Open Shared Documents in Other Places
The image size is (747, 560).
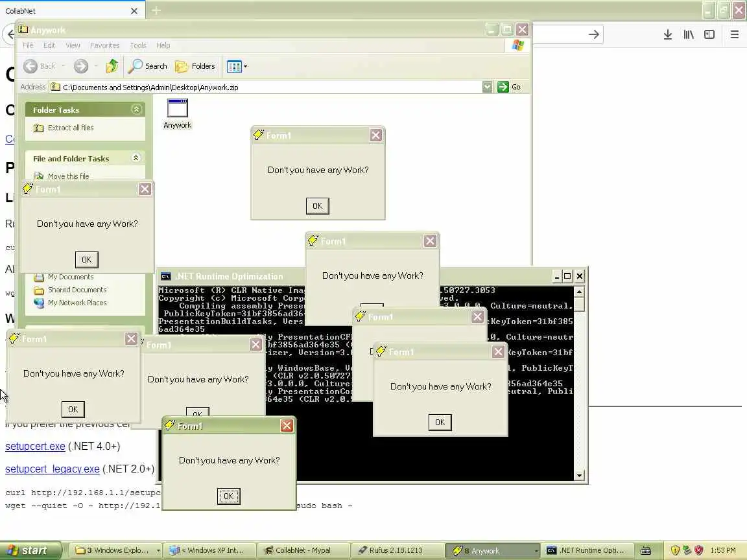(x=77, y=290)
